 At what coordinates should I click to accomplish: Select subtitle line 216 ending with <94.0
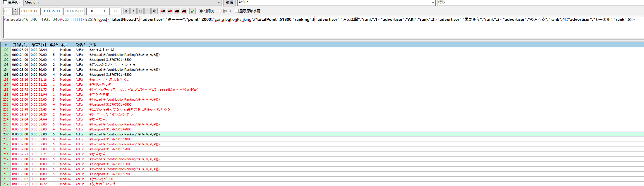(322, 179)
